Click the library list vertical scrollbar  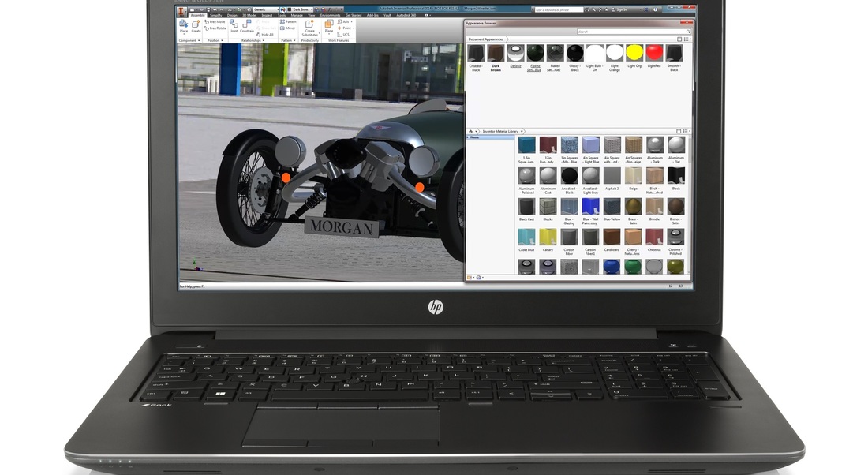tap(689, 205)
